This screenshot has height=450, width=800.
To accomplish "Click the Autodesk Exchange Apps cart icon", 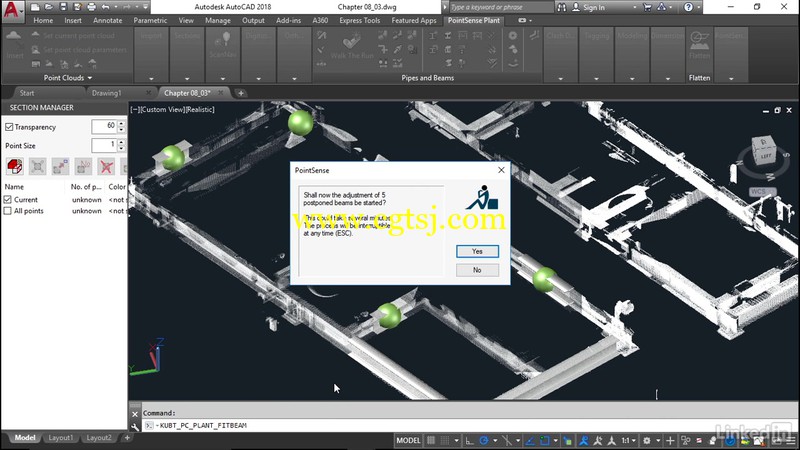I will [x=647, y=7].
